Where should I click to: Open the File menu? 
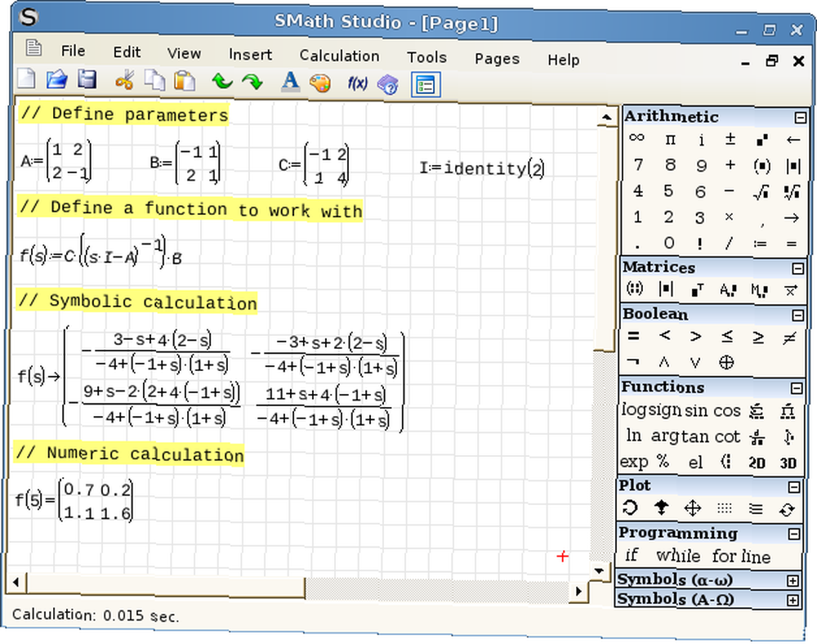coord(73,51)
